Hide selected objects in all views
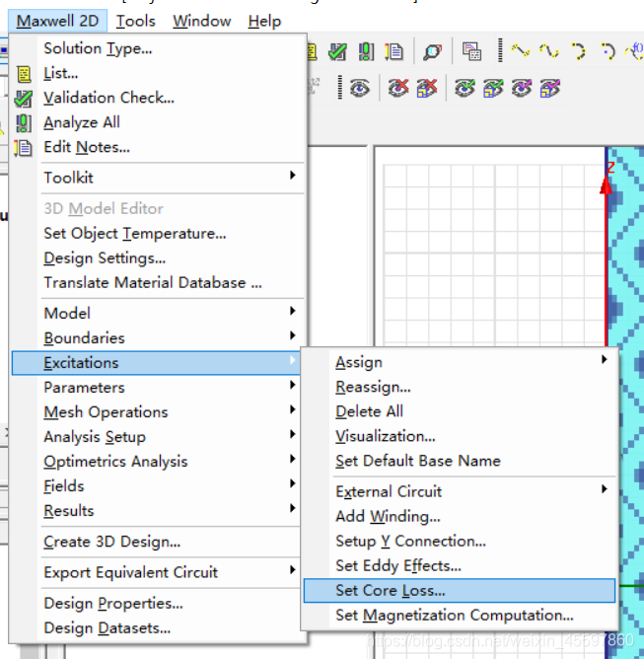 (398, 88)
